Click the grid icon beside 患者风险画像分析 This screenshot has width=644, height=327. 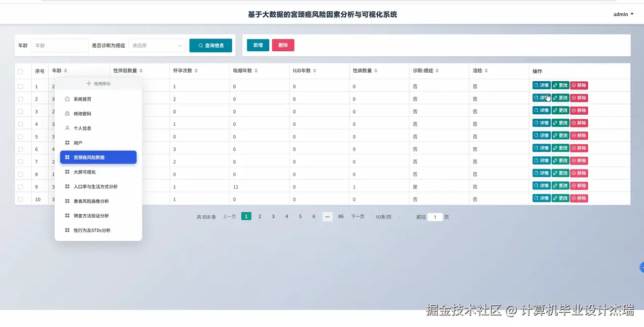[x=67, y=201]
